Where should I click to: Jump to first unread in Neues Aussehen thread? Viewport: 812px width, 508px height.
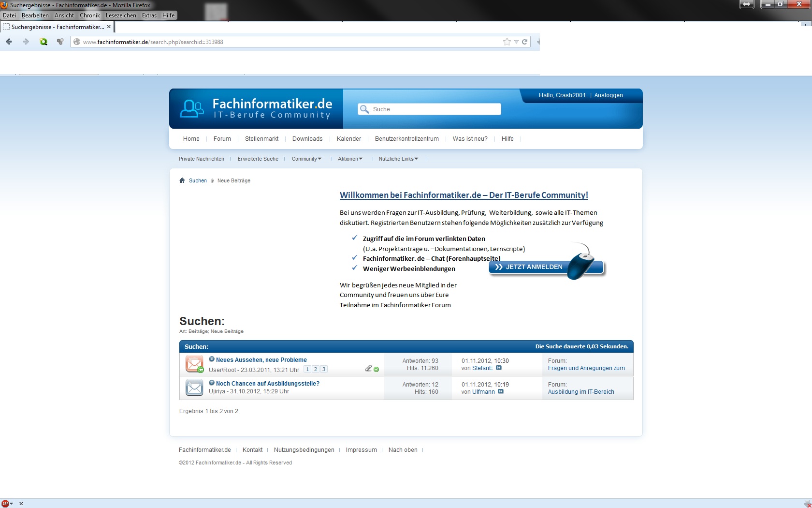(212, 359)
